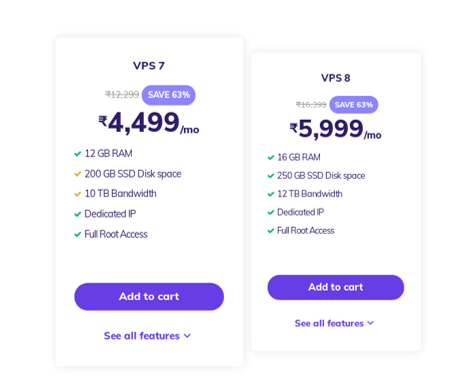Add VPS 7 plan to cart

point(149,297)
